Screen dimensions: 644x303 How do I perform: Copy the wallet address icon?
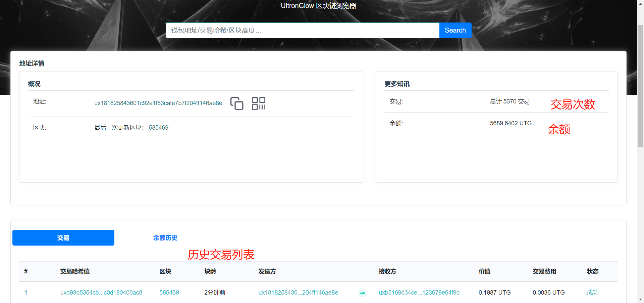pyautogui.click(x=237, y=103)
